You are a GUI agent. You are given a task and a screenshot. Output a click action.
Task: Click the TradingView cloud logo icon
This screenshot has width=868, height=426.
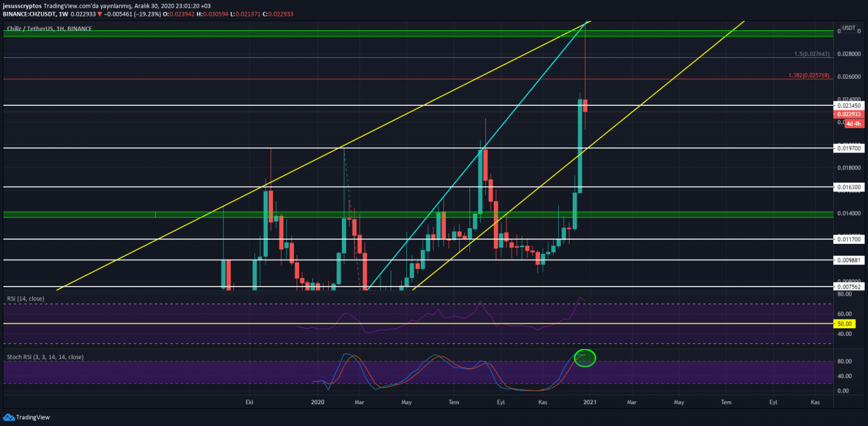[x=9, y=417]
